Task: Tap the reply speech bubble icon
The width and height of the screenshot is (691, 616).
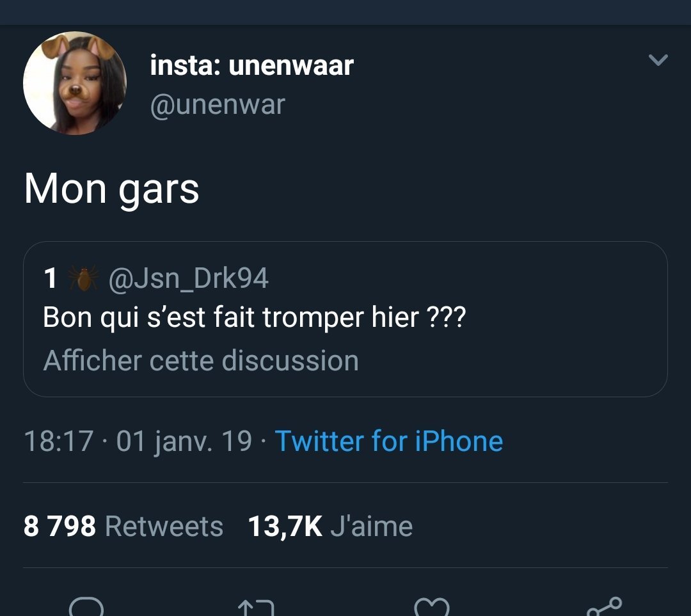Action: 86,606
